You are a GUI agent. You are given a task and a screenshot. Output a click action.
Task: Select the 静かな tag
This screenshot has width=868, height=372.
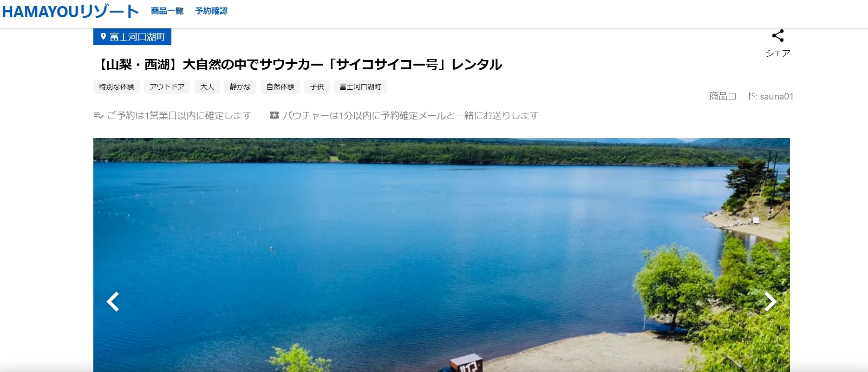pos(240,87)
